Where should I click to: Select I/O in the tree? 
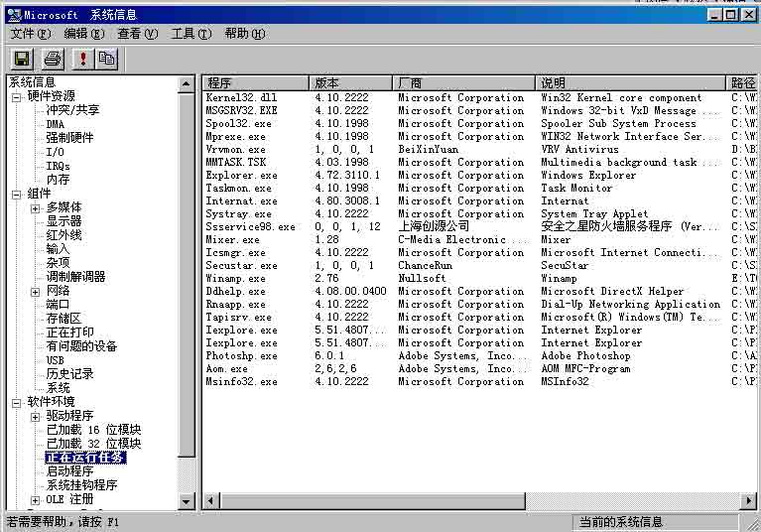[55, 152]
